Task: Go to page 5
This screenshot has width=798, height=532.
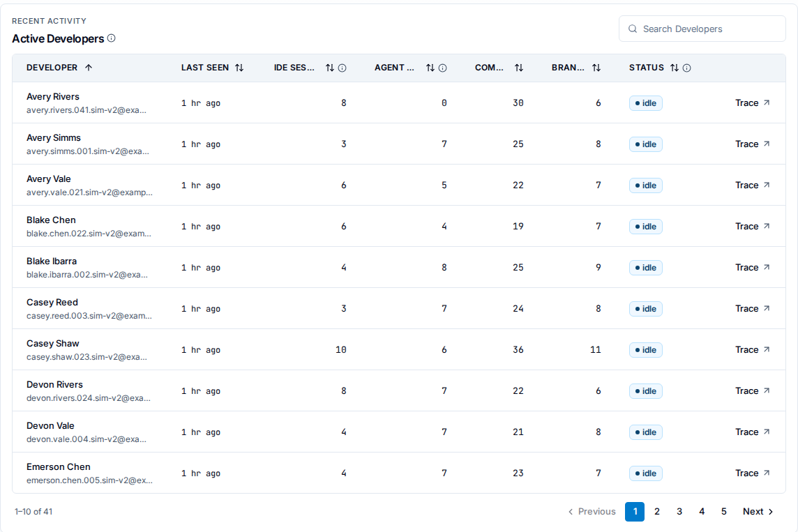Action: click(x=723, y=512)
